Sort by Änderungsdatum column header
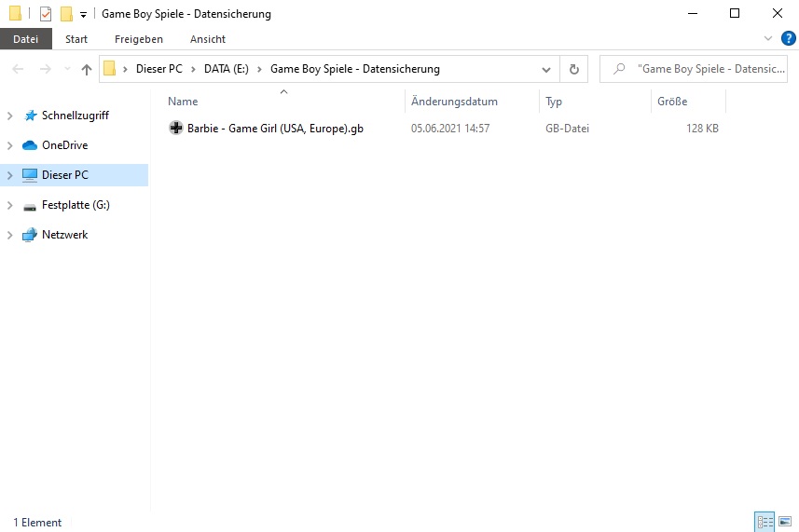The image size is (799, 532). (x=454, y=102)
